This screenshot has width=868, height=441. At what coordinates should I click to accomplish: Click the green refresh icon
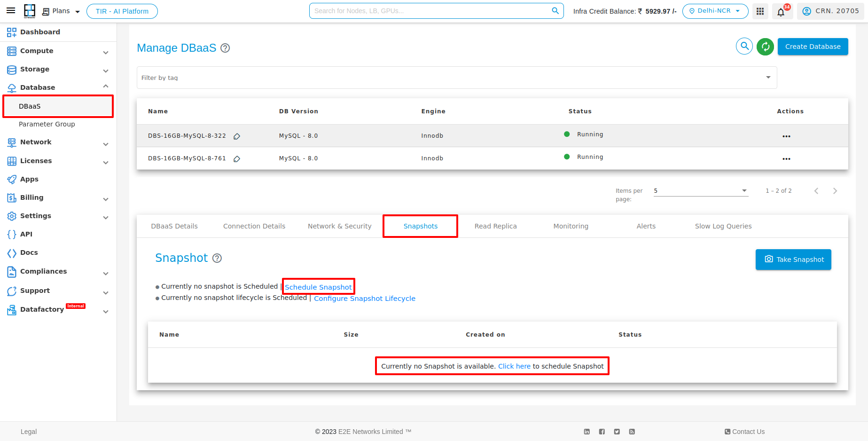pyautogui.click(x=765, y=47)
